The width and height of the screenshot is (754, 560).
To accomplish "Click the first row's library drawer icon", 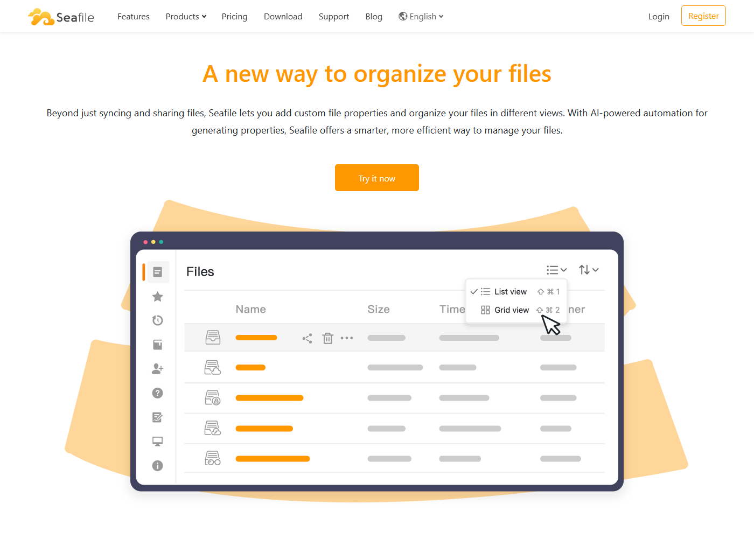I will [213, 338].
